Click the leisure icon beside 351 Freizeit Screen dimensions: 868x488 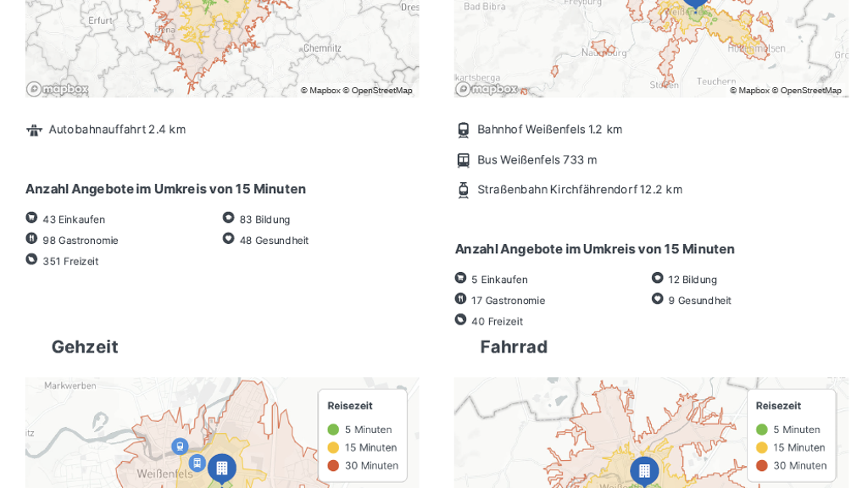[31, 259]
